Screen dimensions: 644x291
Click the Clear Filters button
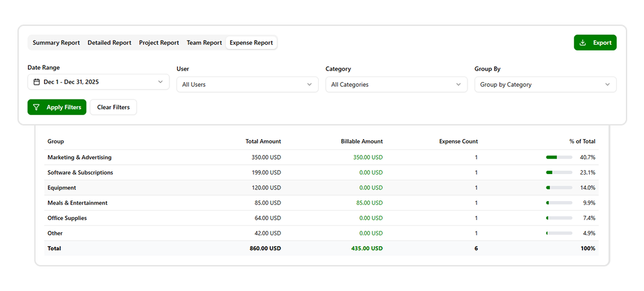pyautogui.click(x=113, y=107)
